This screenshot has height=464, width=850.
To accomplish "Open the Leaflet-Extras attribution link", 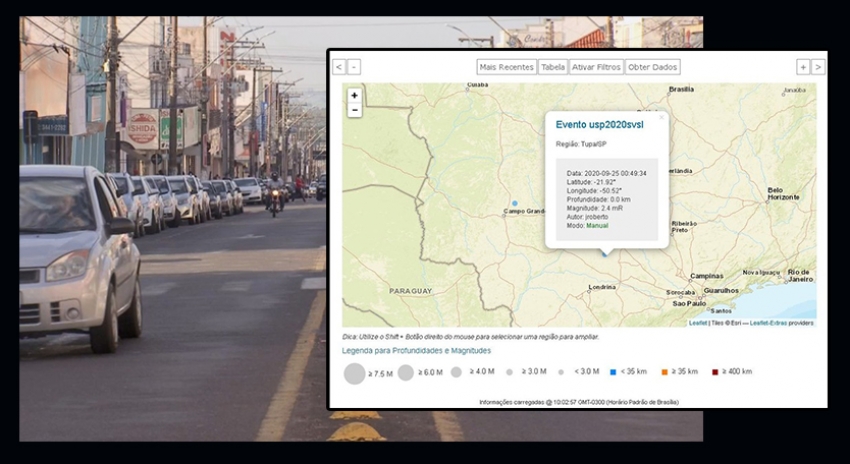I will 769,323.
